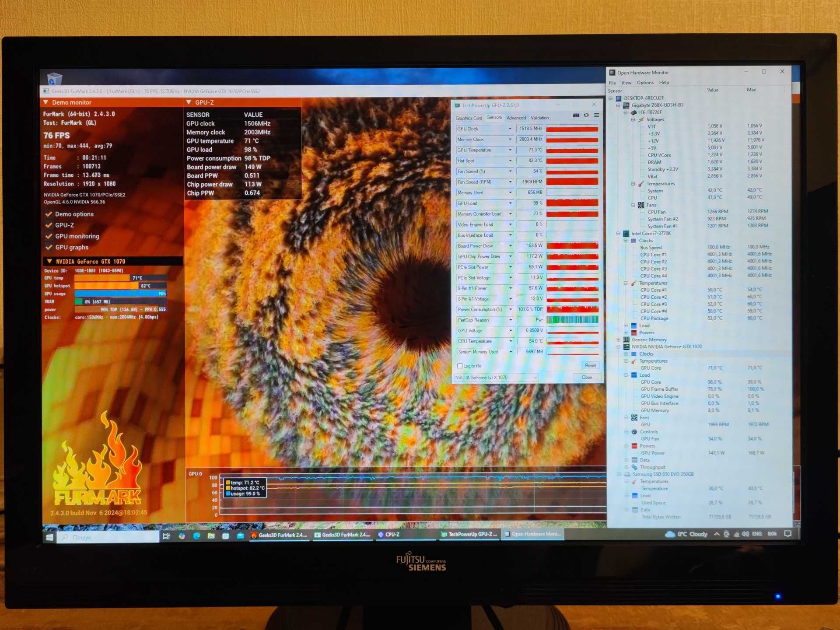Open the weather widget showing Cloudy

coord(686,534)
